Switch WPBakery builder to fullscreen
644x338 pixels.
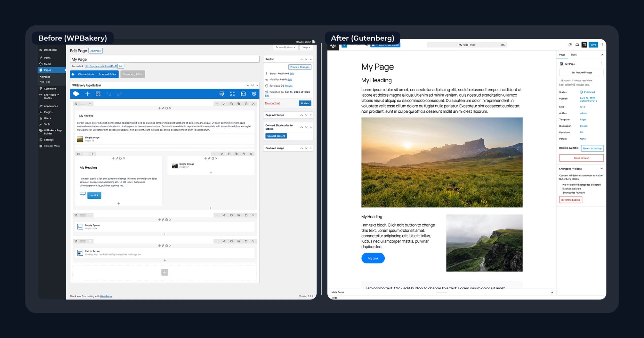coord(232,94)
